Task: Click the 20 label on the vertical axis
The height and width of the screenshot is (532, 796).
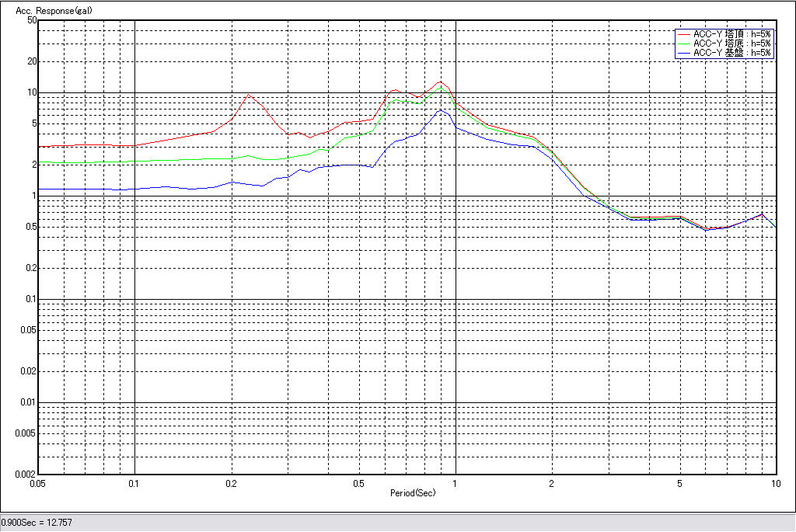Action: coord(32,61)
